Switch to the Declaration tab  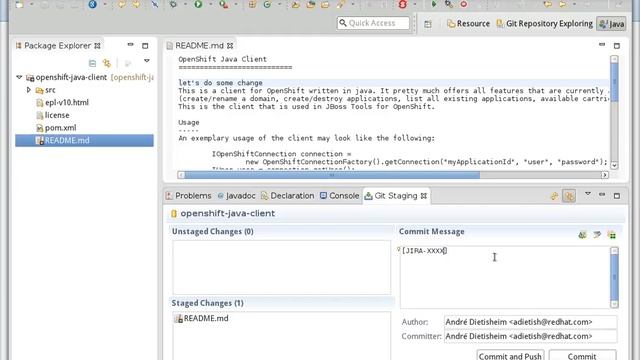pyautogui.click(x=287, y=196)
